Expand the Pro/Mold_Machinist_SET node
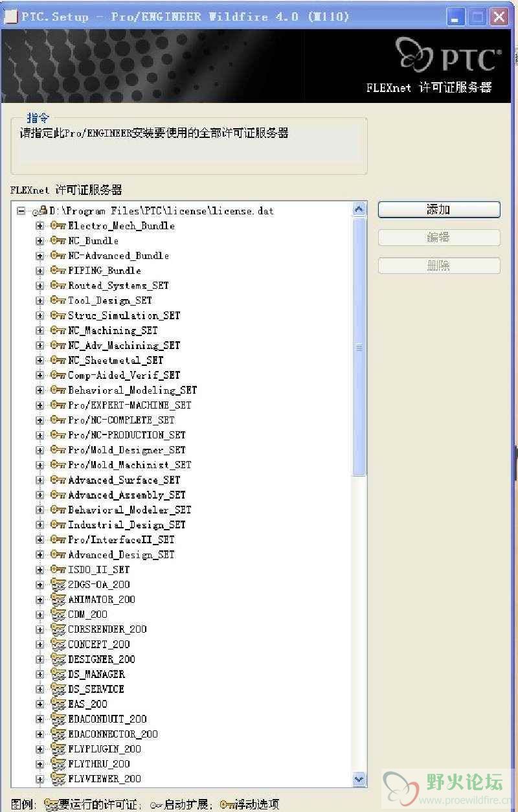Screen dimensions: 518x812 39,465
